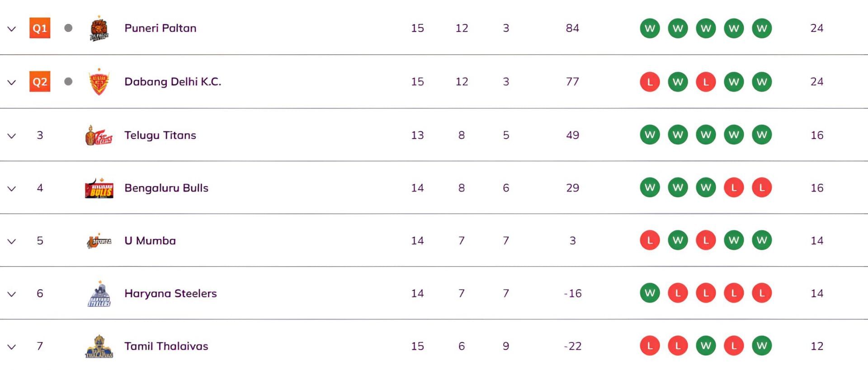Click the U Mumba team logo

(99, 241)
